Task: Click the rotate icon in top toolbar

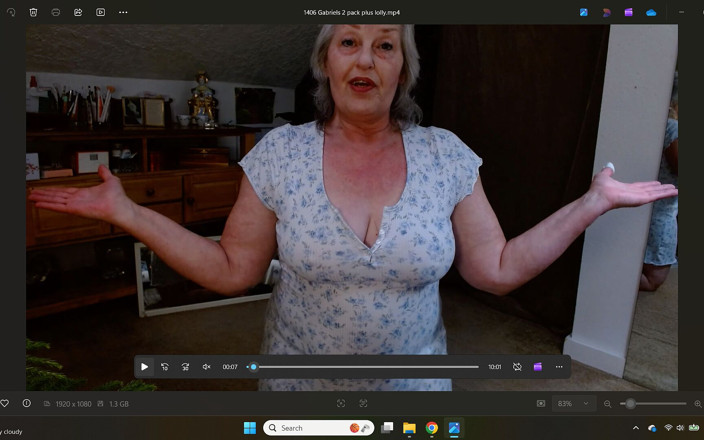Action: [11, 12]
